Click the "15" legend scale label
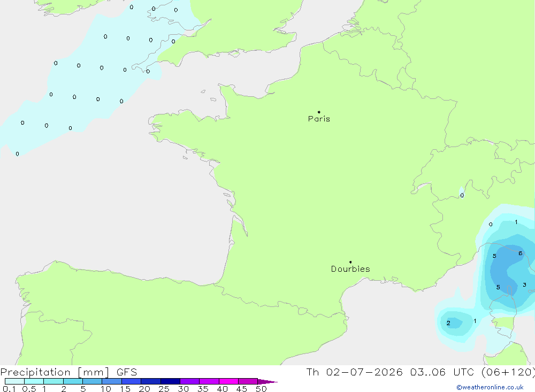Screen dimensions: 535x392 coord(125,389)
